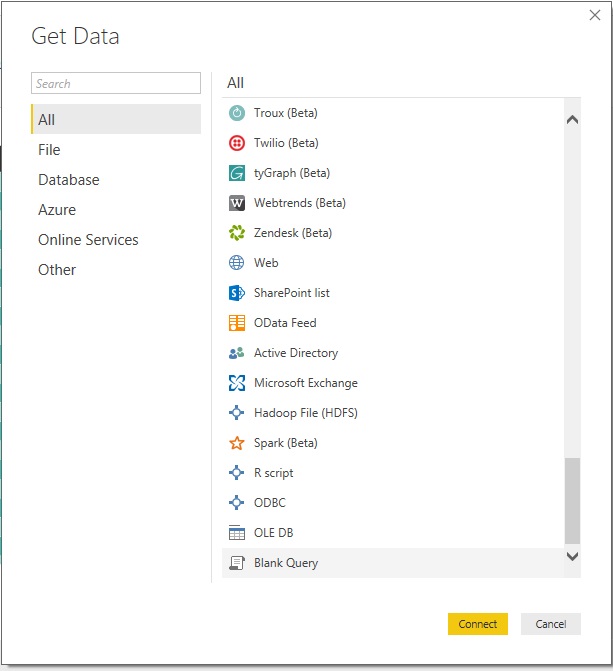The height and width of the screenshot is (671, 613).
Task: Choose the Microsoft Exchange label
Action: 306,383
